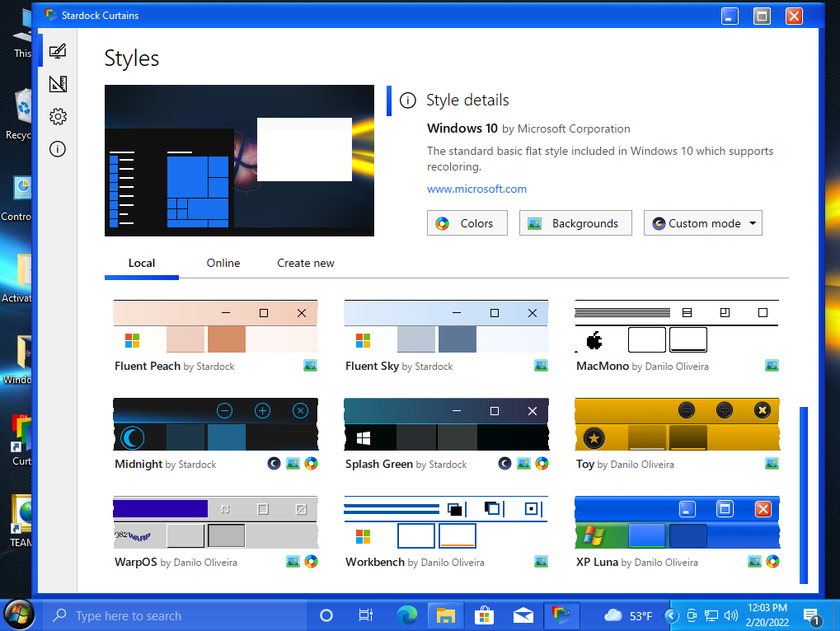Open the About info icon in the sidebar
The image size is (840, 631).
tap(58, 149)
